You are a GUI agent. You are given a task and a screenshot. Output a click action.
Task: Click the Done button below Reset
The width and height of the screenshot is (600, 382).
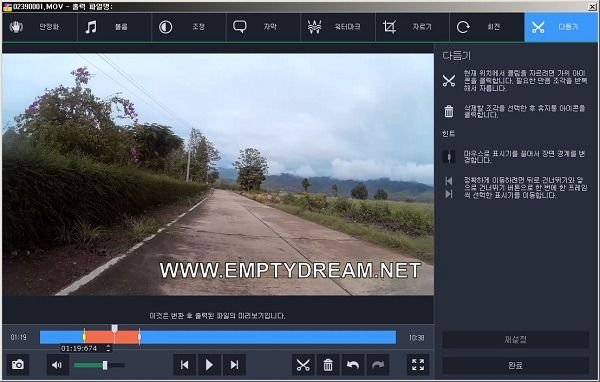click(x=515, y=366)
